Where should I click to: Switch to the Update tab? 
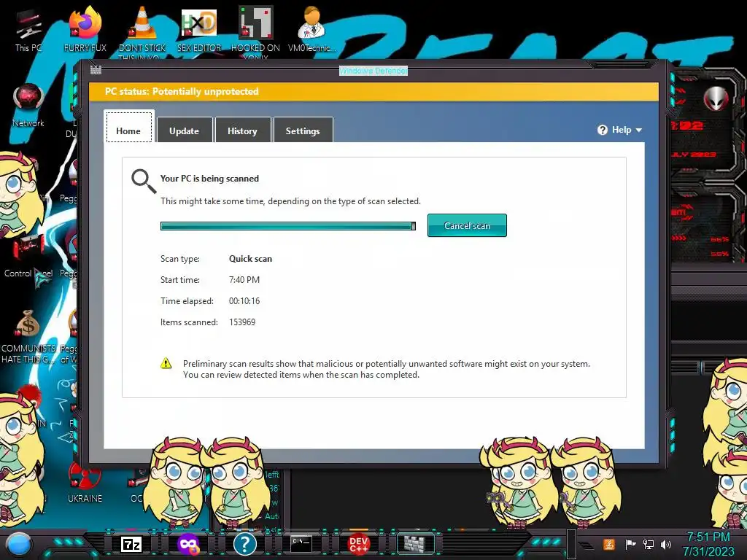pyautogui.click(x=185, y=130)
